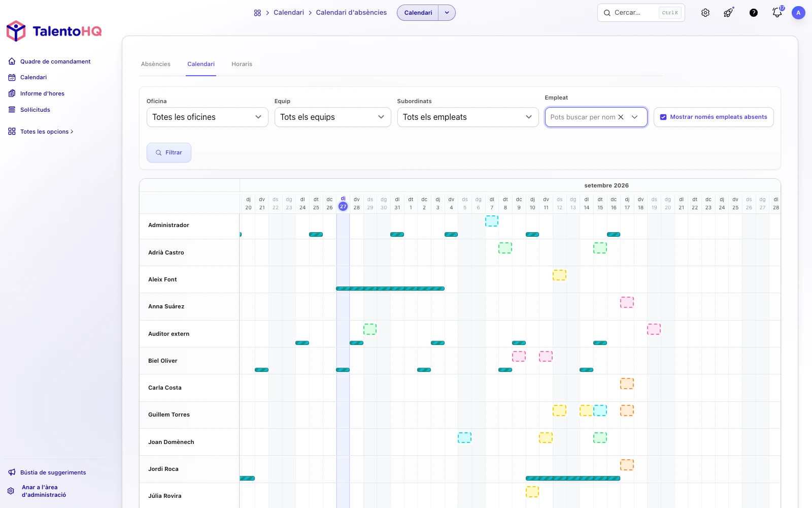Viewport: 812px width, 508px height.
Task: Open the Subordinats dropdown
Action: (x=467, y=117)
